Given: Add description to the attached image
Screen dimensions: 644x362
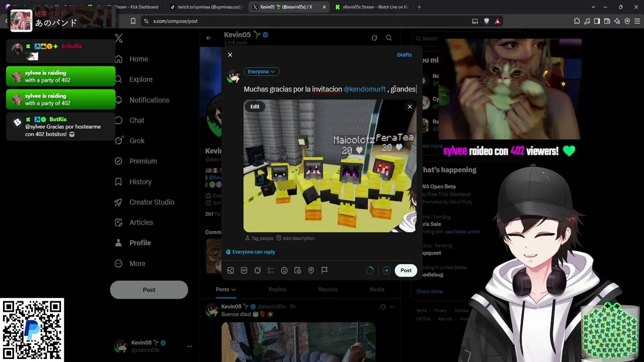Looking at the screenshot, I should pos(295,238).
